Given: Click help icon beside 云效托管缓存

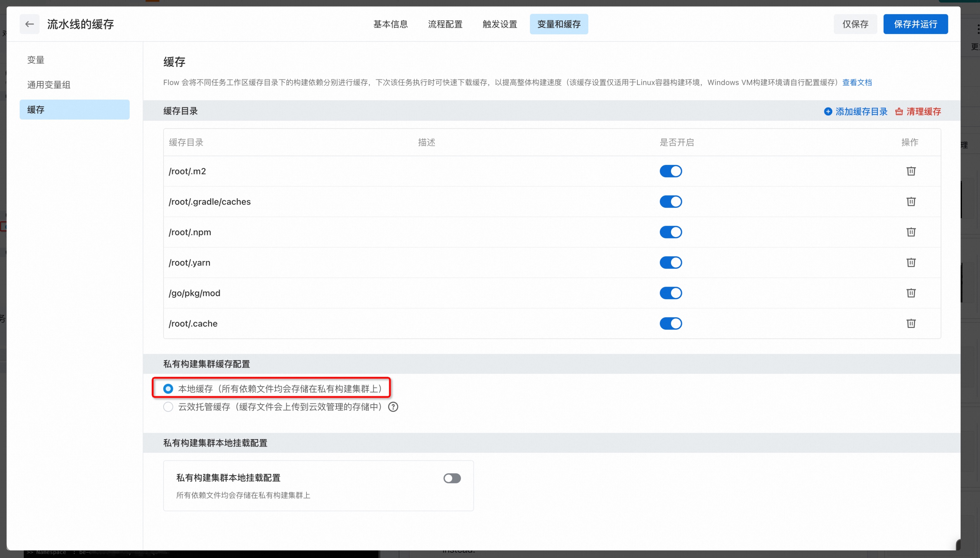Looking at the screenshot, I should (x=393, y=407).
